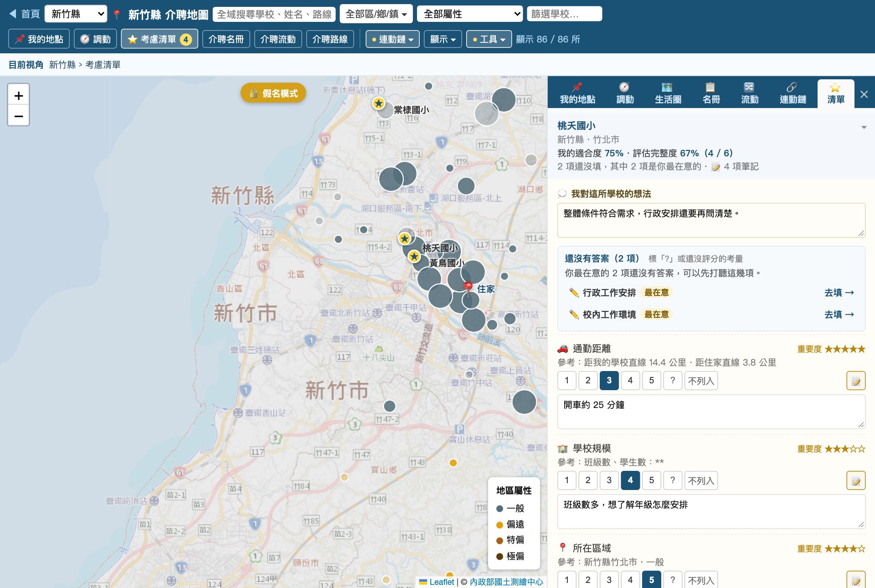Image resolution: width=875 pixels, height=588 pixels.
Task: Open the 介聘名冊 tab
Action: (226, 39)
